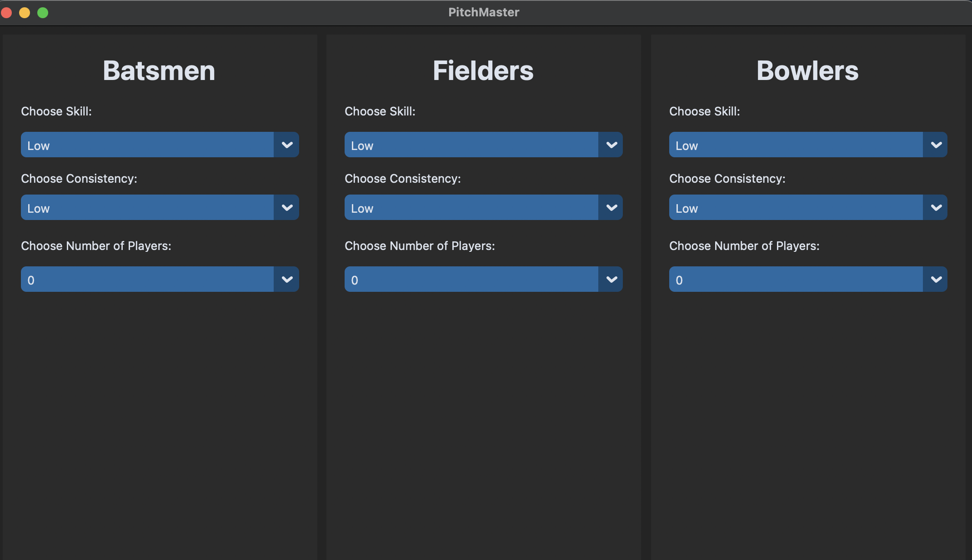Click the chevron on Bowlers consistency selector
972x560 pixels.
pos(936,207)
